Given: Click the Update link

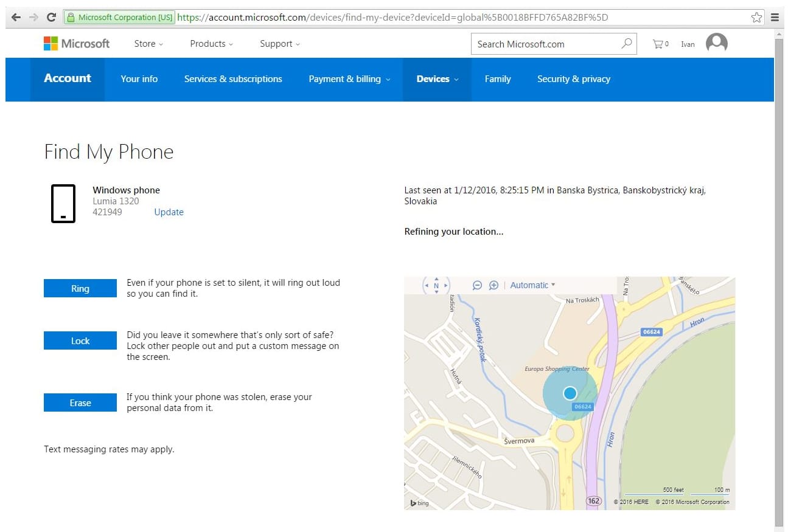Looking at the screenshot, I should pyautogui.click(x=169, y=212).
